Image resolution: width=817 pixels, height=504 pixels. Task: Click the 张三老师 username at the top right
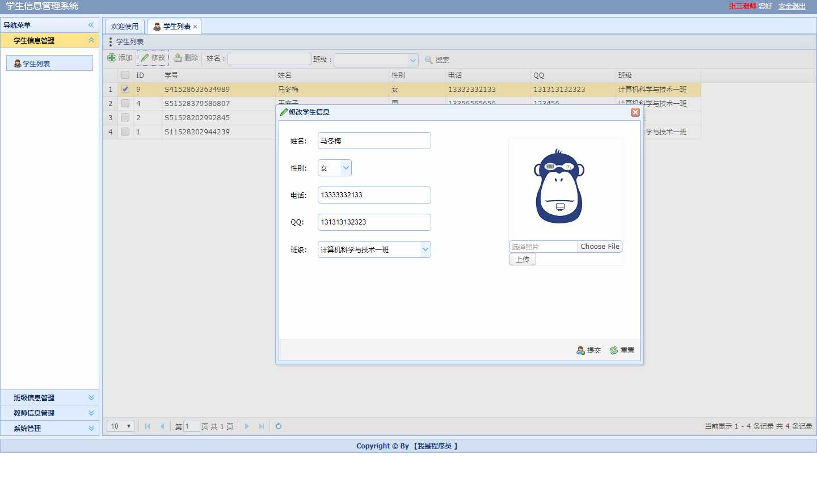tap(743, 6)
